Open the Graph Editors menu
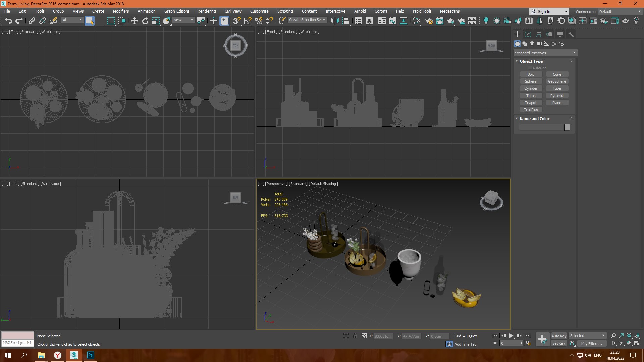 point(176,11)
